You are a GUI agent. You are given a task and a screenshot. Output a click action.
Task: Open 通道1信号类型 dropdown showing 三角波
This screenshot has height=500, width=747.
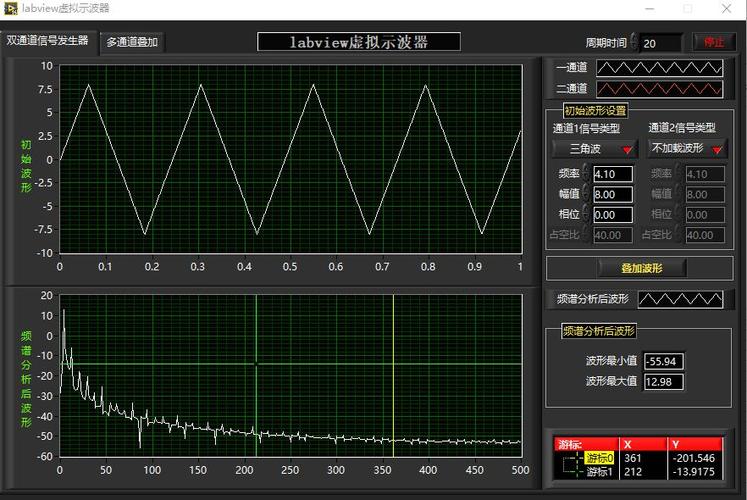point(595,149)
